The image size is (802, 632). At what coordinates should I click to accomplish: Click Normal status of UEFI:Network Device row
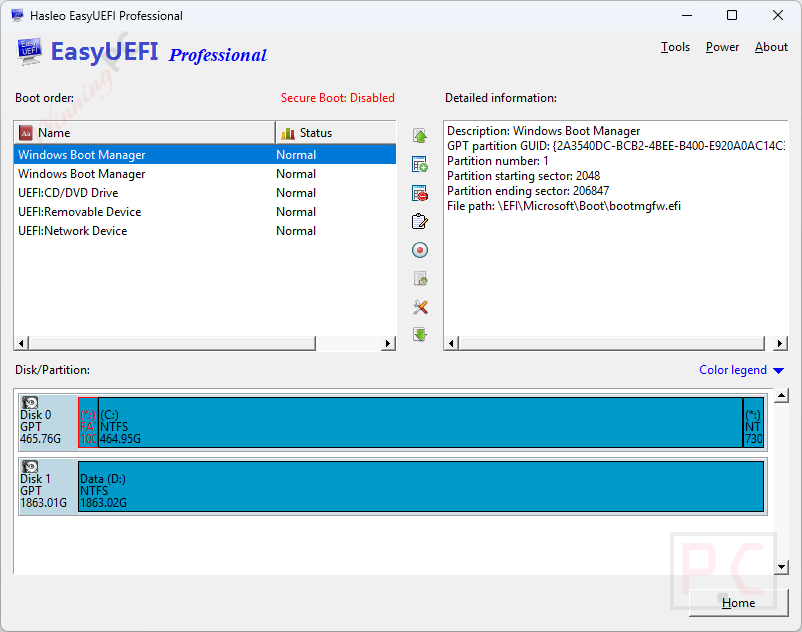[296, 231]
